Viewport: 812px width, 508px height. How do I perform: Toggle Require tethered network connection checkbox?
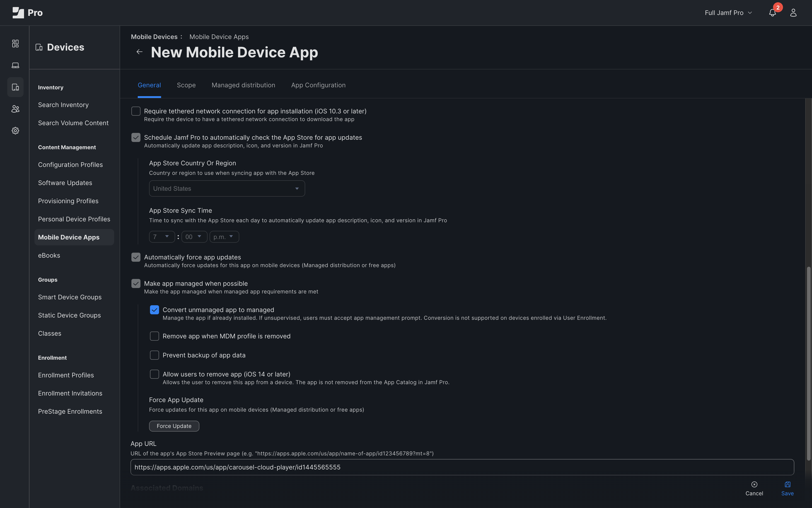click(x=136, y=111)
